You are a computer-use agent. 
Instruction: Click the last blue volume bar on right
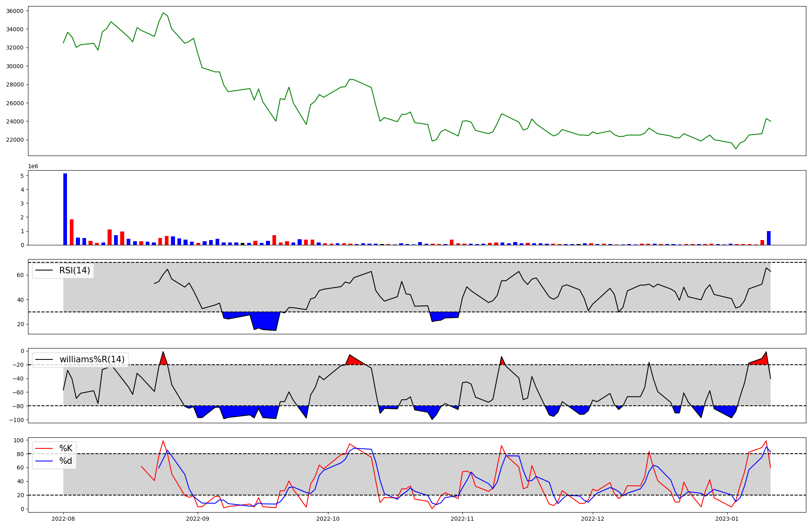[x=769, y=238]
